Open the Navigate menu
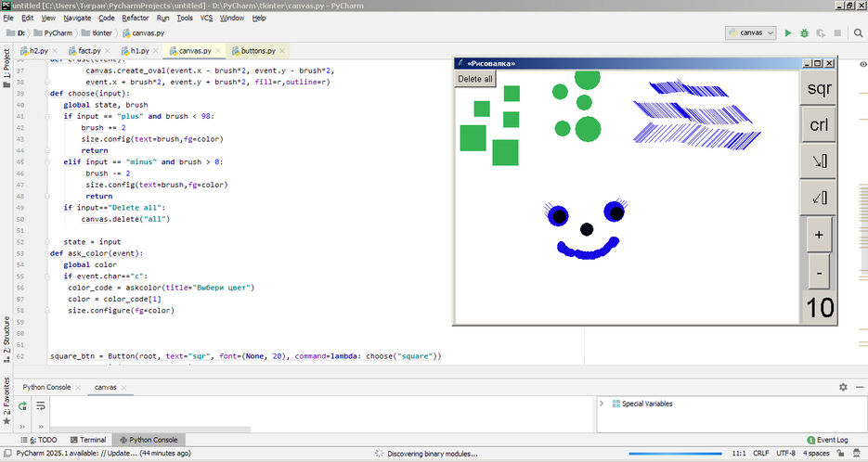 click(77, 19)
